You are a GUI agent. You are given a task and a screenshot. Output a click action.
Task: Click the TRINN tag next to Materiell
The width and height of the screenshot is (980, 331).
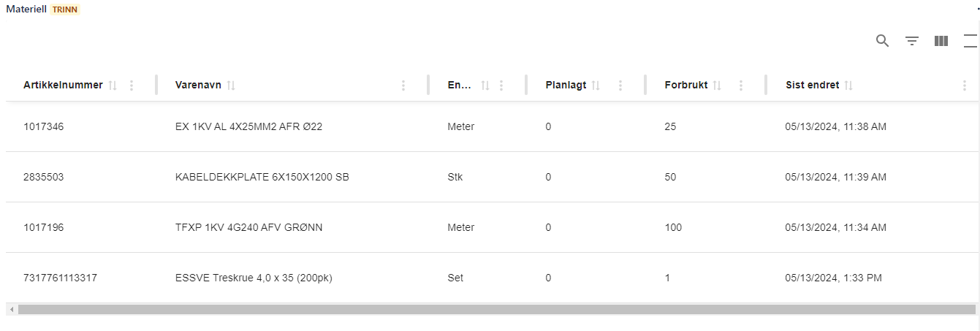65,9
